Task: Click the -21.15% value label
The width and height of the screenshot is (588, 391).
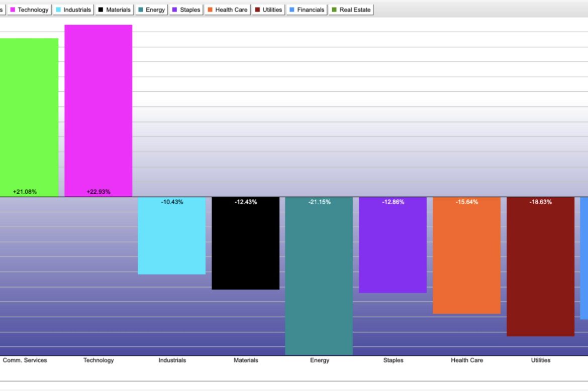Action: coord(320,202)
